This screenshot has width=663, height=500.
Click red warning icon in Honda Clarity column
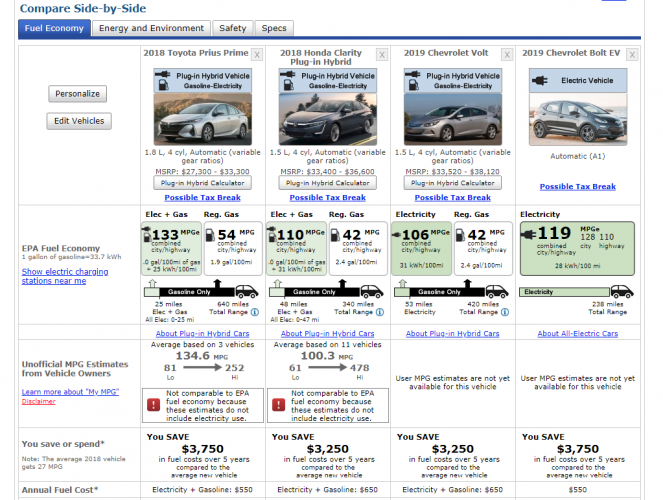pos(279,405)
